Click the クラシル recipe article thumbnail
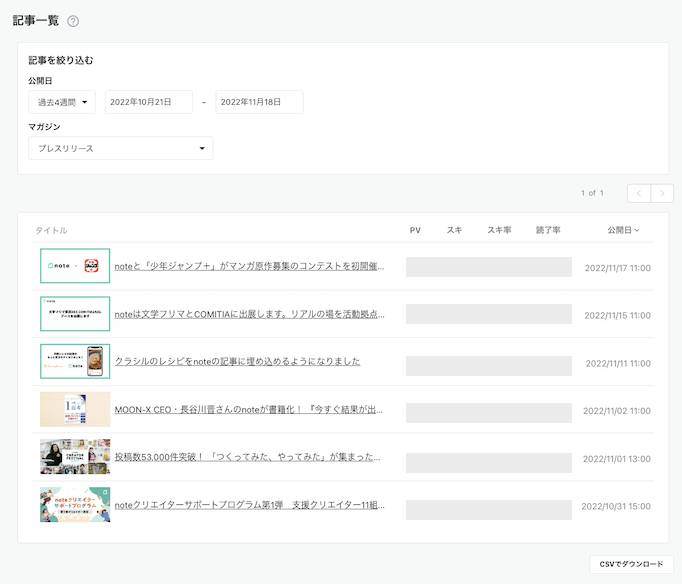This screenshot has height=584, width=682. point(75,362)
